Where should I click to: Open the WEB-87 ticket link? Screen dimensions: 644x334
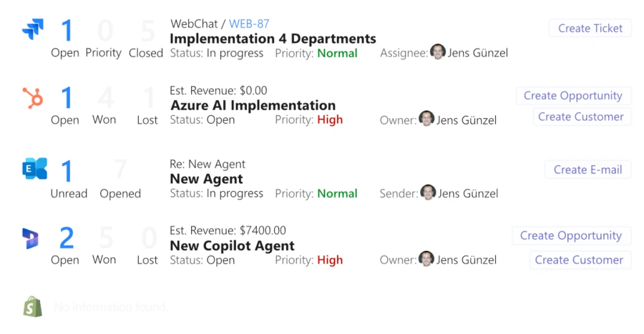(249, 24)
